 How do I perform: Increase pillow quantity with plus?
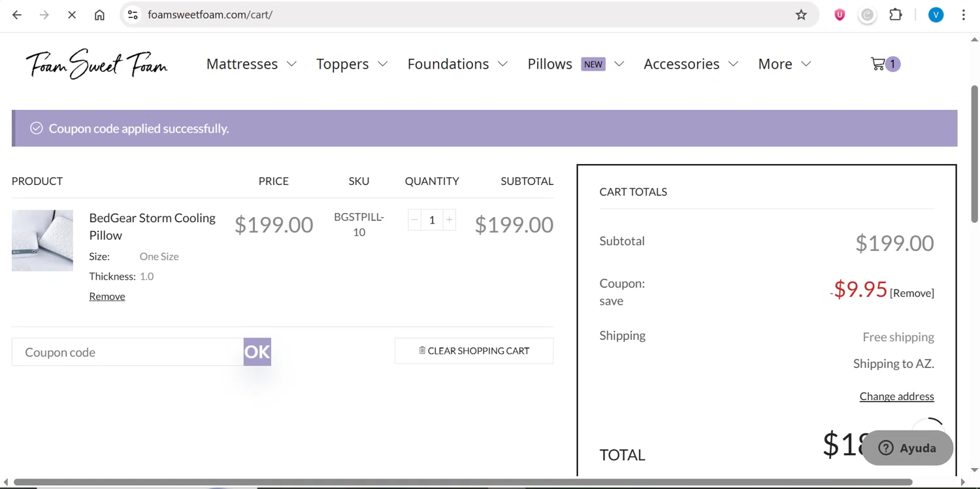pos(449,220)
